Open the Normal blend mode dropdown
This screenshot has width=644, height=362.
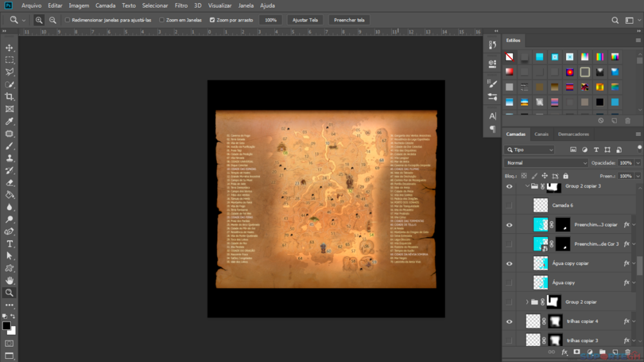coord(546,163)
